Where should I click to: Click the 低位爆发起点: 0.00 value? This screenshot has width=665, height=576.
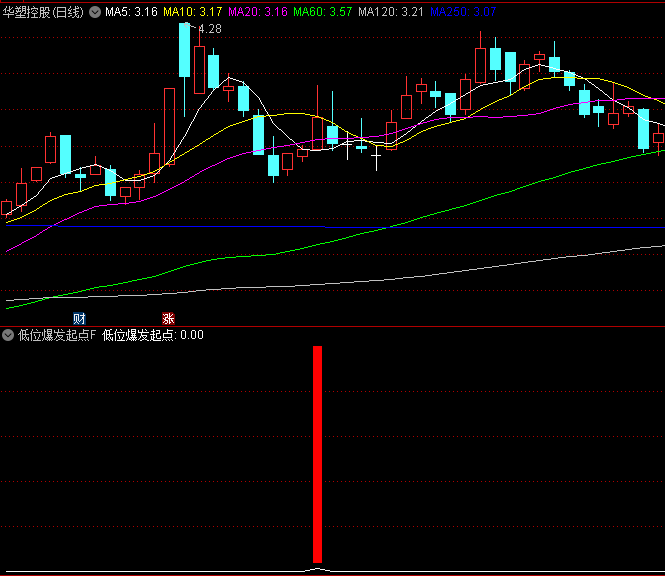click(153, 335)
